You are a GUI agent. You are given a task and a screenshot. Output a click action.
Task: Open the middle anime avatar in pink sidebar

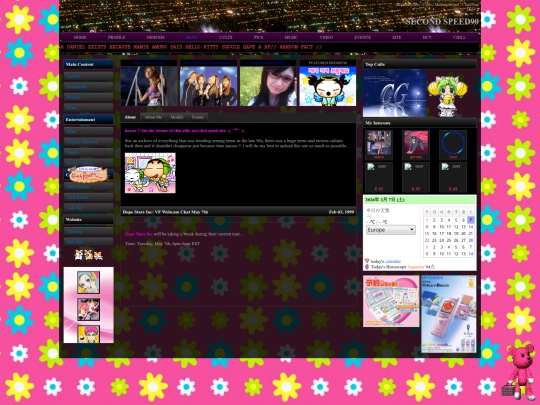click(89, 310)
